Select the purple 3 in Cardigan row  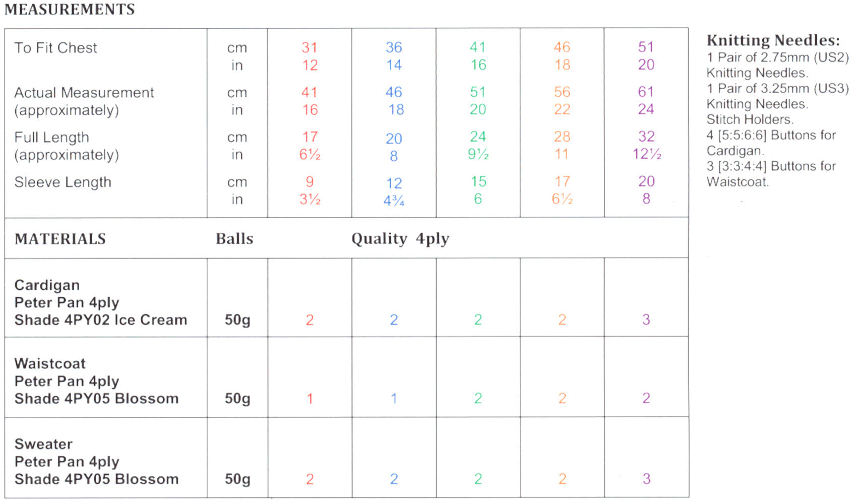pyautogui.click(x=646, y=320)
